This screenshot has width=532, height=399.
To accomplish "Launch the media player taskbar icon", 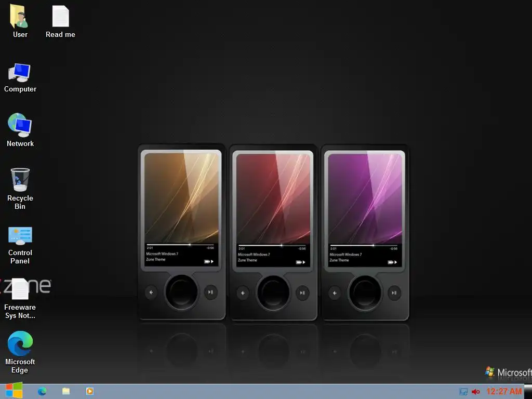I will tap(89, 391).
